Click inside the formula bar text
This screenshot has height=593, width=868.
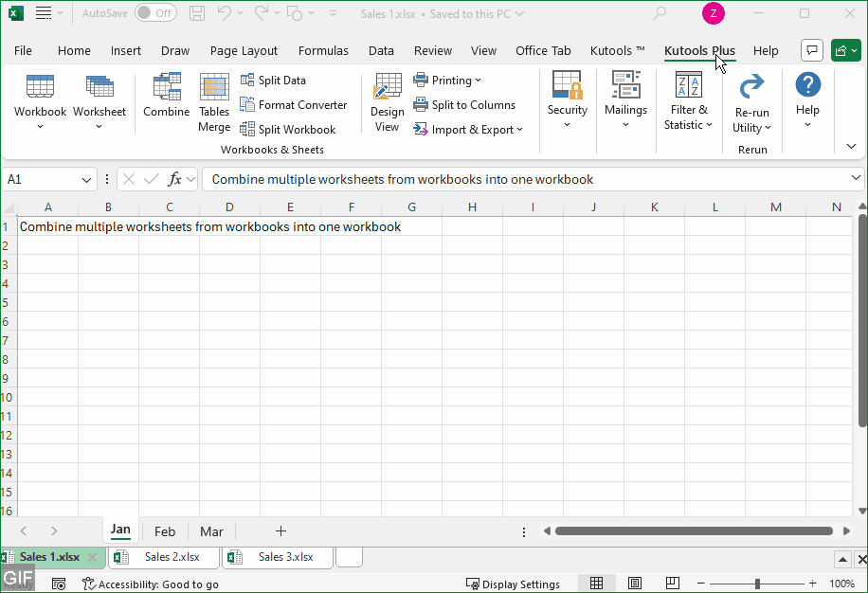[403, 179]
